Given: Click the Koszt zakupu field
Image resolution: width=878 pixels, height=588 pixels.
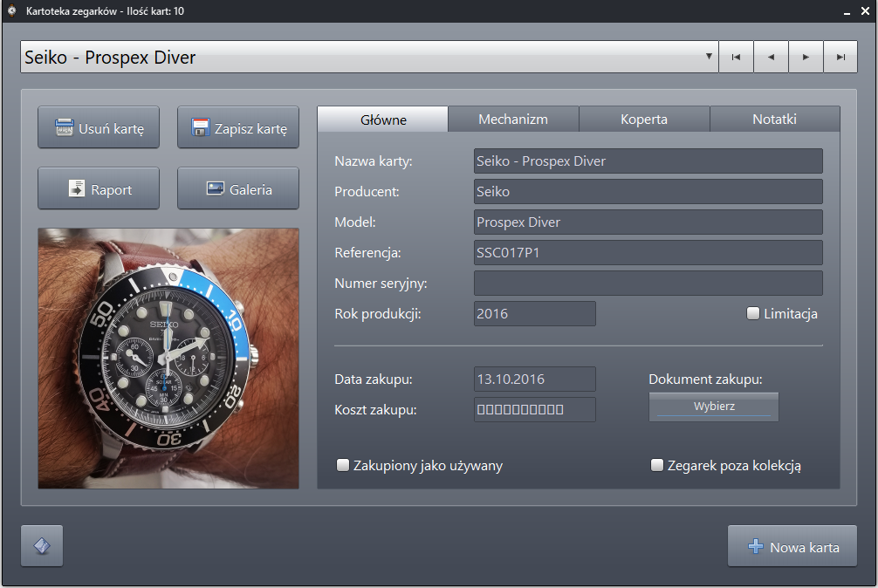Looking at the screenshot, I should pyautogui.click(x=534, y=409).
